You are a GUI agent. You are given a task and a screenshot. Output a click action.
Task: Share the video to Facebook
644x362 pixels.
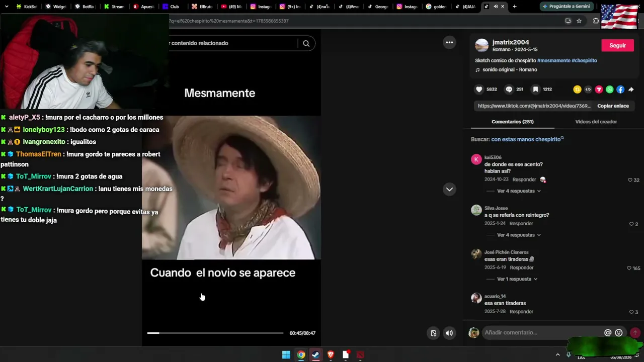pyautogui.click(x=620, y=89)
